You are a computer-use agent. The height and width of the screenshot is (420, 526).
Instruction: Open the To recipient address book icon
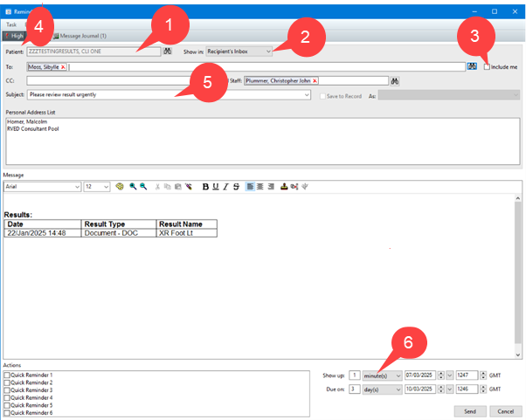472,66
